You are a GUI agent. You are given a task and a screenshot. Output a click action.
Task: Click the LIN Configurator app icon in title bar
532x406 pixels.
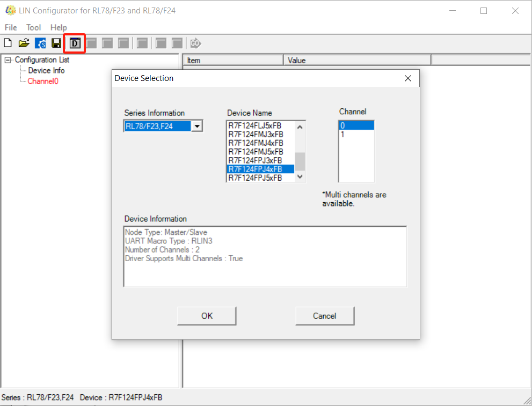point(10,11)
